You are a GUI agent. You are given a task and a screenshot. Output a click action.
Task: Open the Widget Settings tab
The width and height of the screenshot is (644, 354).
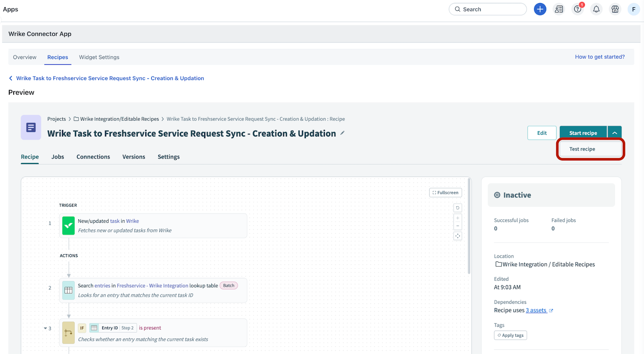99,57
